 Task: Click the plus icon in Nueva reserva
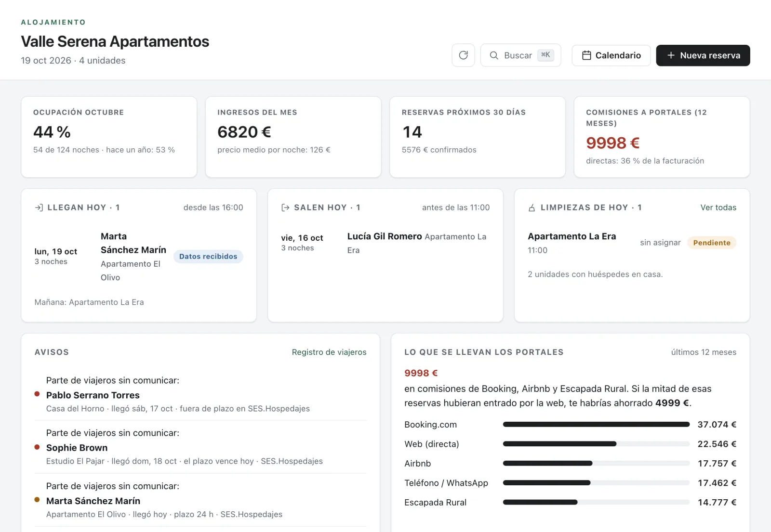[x=671, y=55]
